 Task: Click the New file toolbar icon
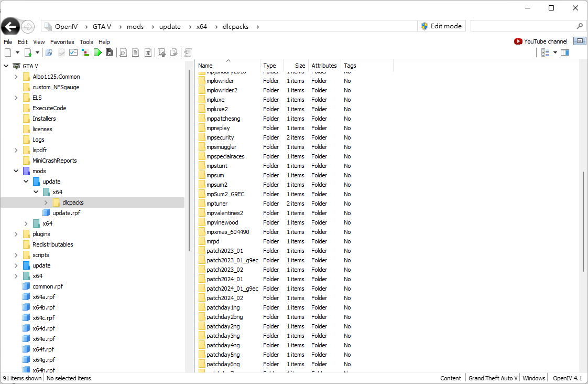8,52
